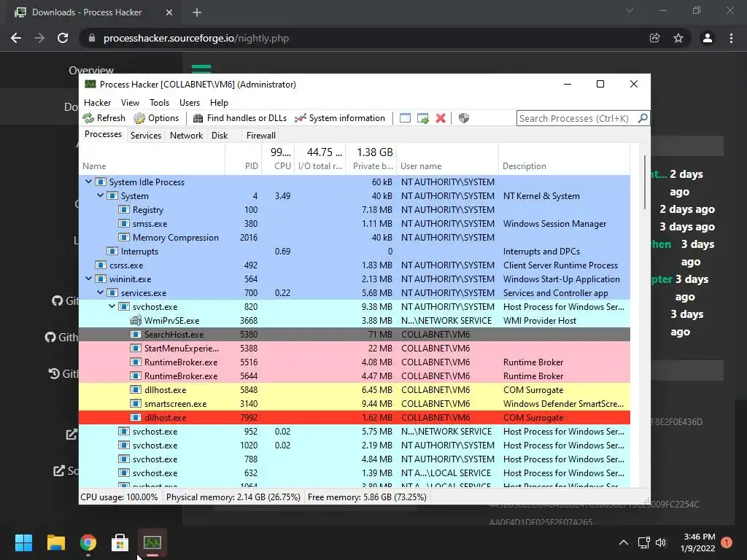Viewport: 747px width, 560px height.
Task: Select the red dllhost.exe PID 7992 row
Action: [355, 418]
